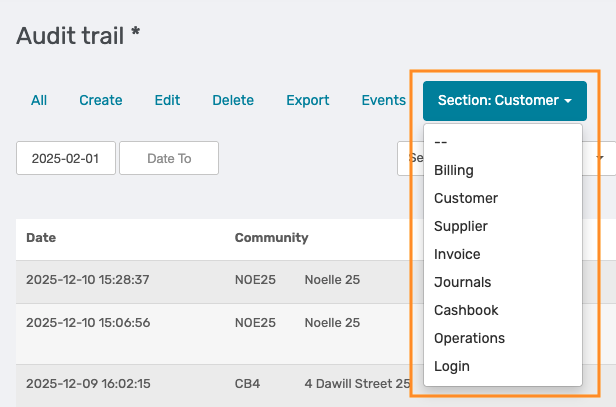Select Billing from the section list
Image resolution: width=616 pixels, height=407 pixels.
click(454, 170)
